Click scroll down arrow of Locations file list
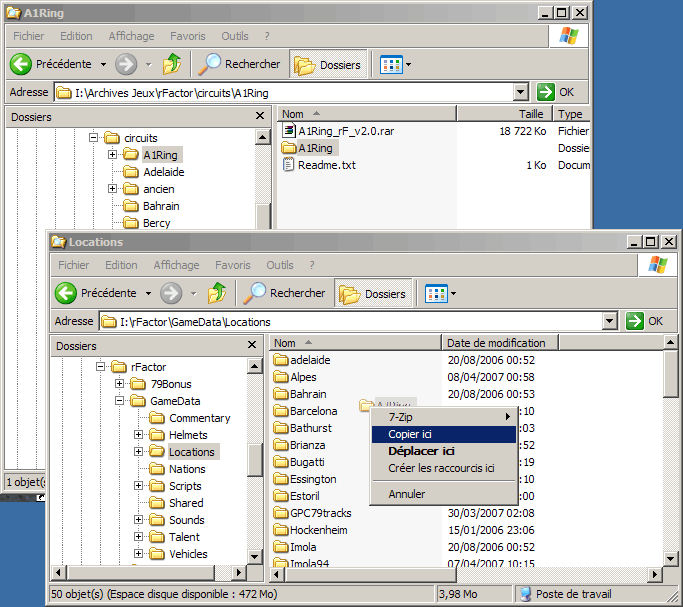This screenshot has height=607, width=683. point(670,558)
